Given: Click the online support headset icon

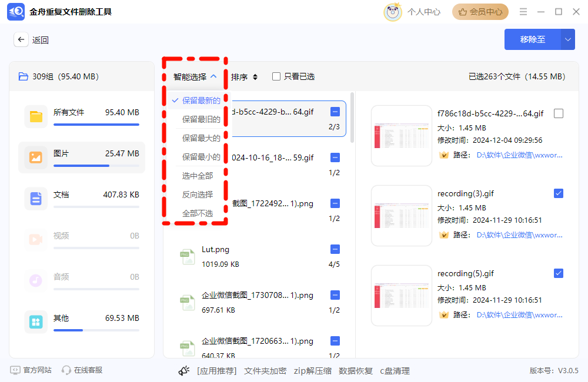Looking at the screenshot, I should point(66,370).
